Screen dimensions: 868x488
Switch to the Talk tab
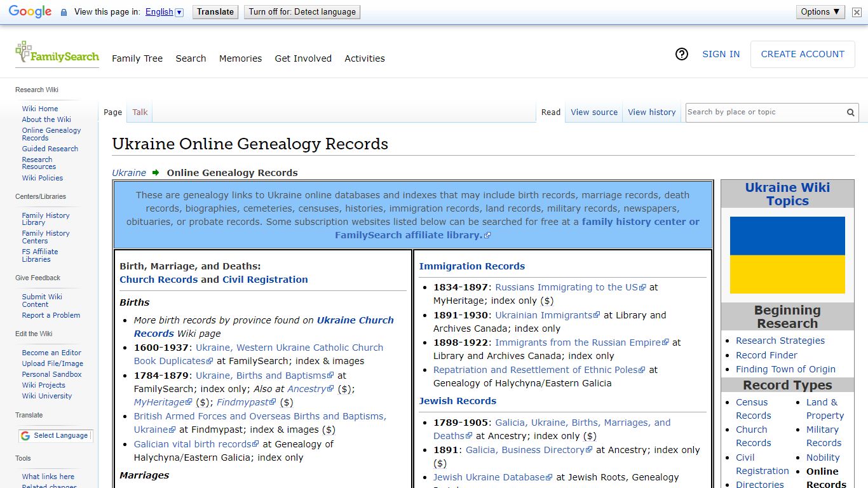pos(140,112)
